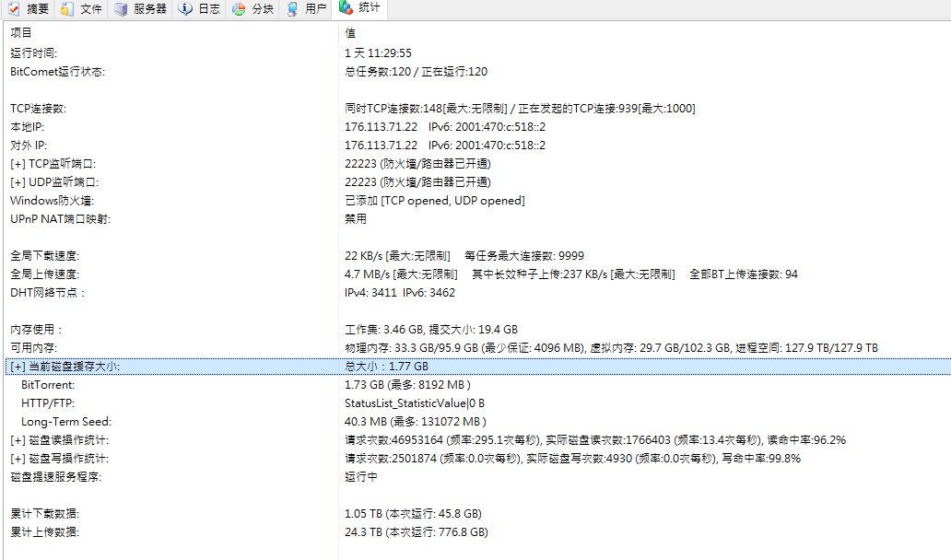Switch to the 摘要 tab
The image size is (951, 560).
point(28,8)
